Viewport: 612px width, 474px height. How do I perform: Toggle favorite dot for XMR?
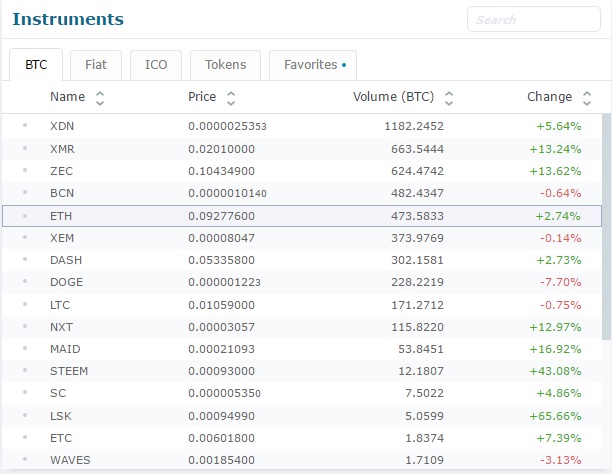click(25, 148)
